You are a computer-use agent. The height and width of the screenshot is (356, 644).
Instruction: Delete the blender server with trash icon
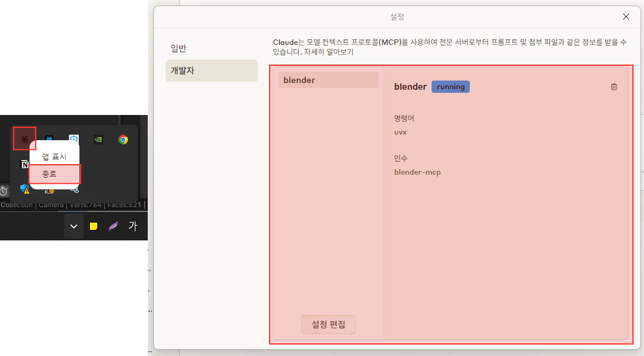coord(614,87)
